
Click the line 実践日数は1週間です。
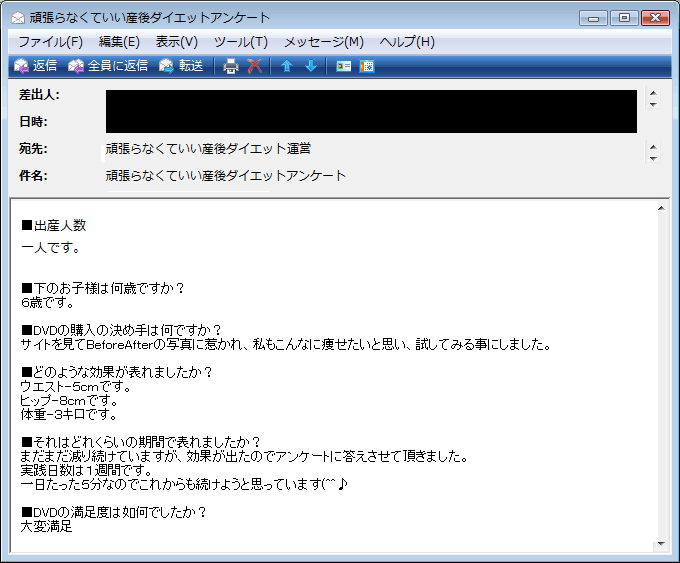pos(86,470)
